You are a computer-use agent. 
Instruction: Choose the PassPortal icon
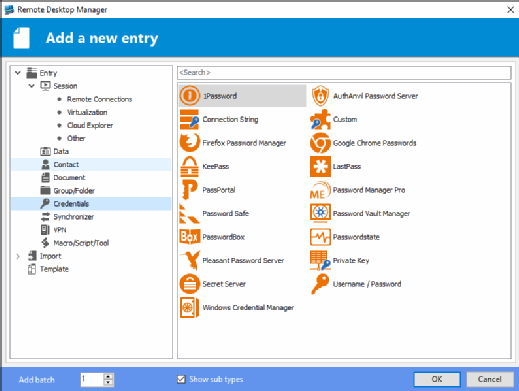tap(189, 190)
